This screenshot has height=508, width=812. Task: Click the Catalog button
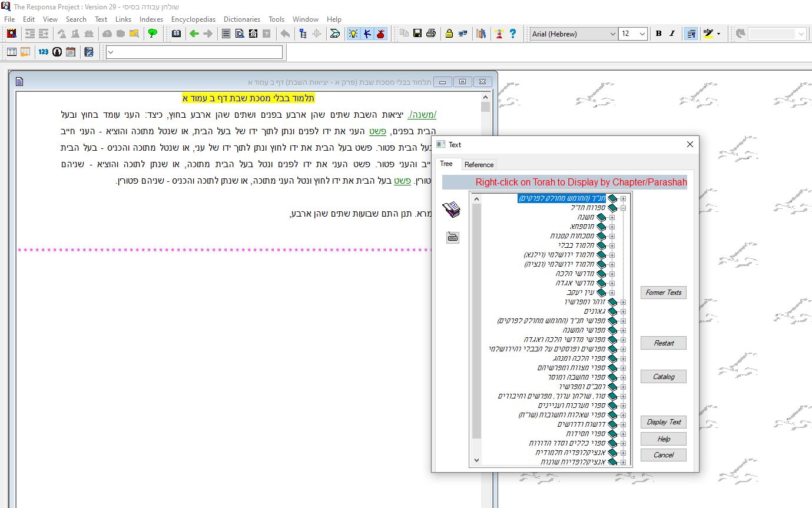point(663,377)
